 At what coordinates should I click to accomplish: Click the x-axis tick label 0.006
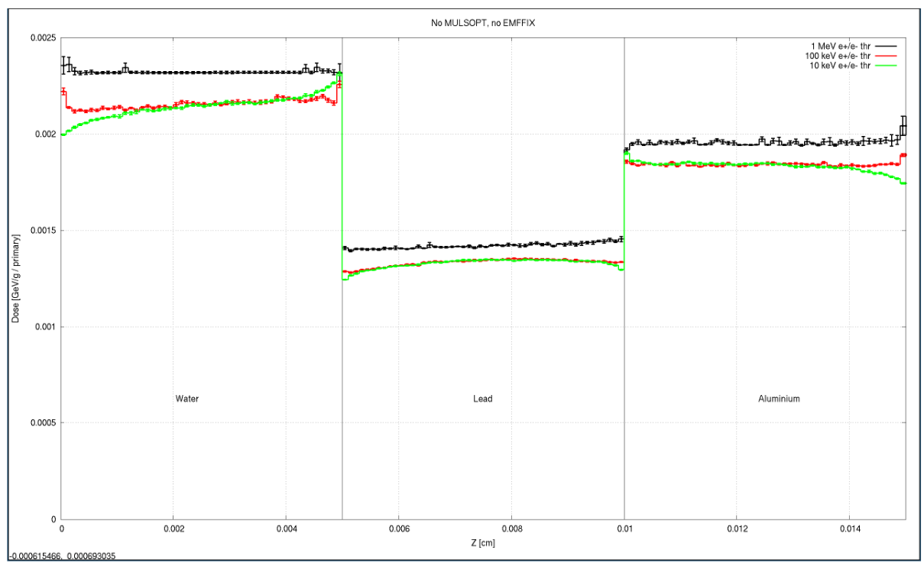pyautogui.click(x=399, y=529)
